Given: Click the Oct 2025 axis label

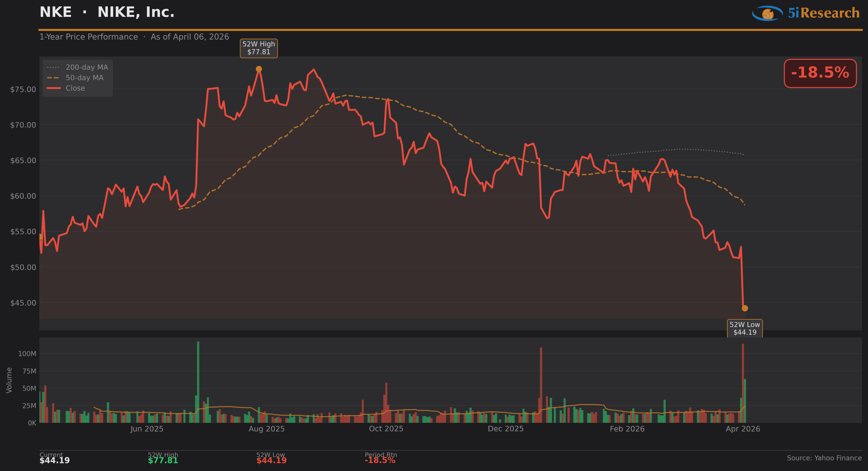Looking at the screenshot, I should (x=386, y=429).
